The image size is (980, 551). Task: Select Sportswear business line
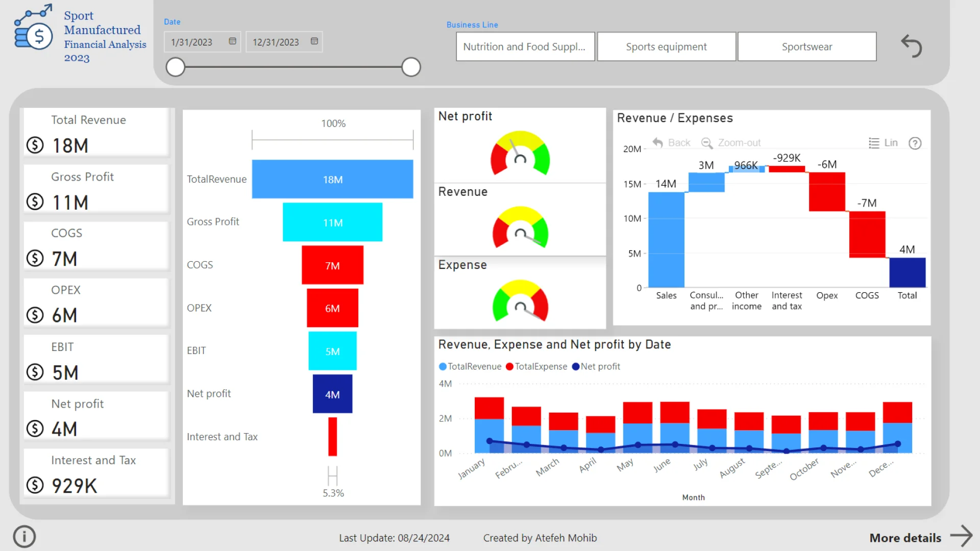click(807, 46)
